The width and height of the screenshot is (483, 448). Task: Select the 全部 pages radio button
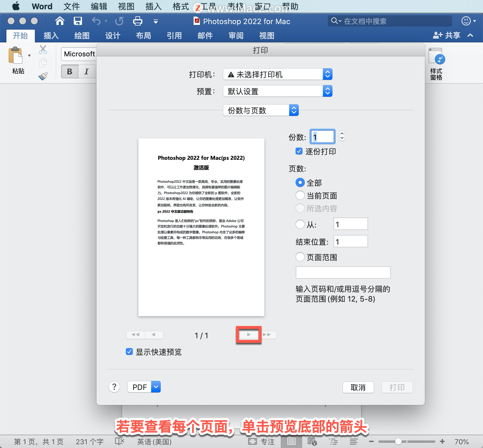tap(300, 182)
